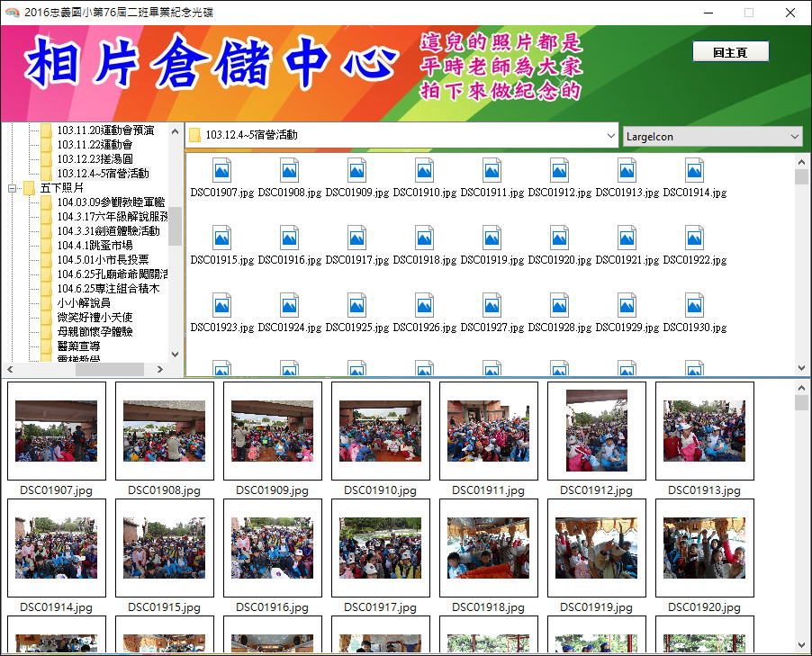Open the 103.12.4~5宿營活動 folder path dropdown
Viewport: 812px width, 656px height.
pos(401,135)
